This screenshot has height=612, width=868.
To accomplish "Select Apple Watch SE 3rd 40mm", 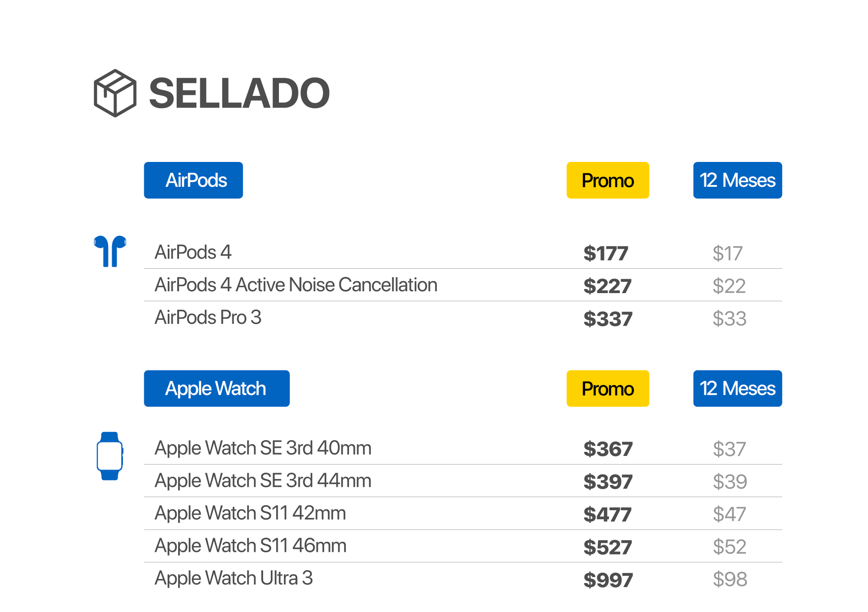I will click(263, 448).
